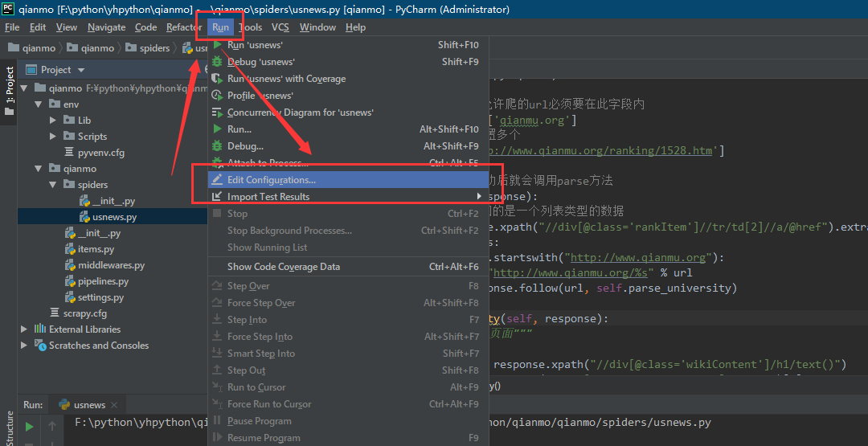
Task: Click the coverage shield icon
Action: pyautogui.click(x=218, y=79)
